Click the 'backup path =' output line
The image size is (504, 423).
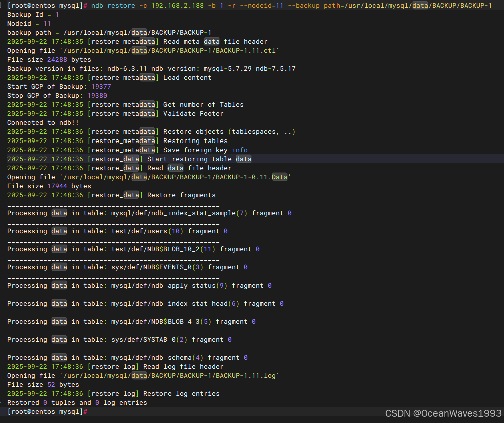pos(109,33)
